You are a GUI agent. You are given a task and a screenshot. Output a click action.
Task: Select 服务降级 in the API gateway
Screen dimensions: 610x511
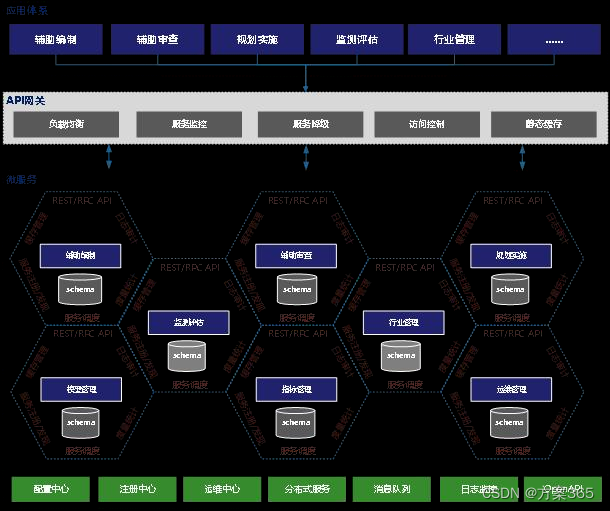[310, 124]
